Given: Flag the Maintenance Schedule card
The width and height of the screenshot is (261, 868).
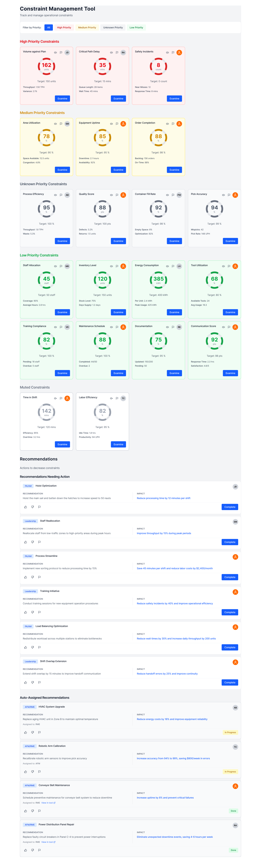Looking at the screenshot, I should tap(117, 327).
